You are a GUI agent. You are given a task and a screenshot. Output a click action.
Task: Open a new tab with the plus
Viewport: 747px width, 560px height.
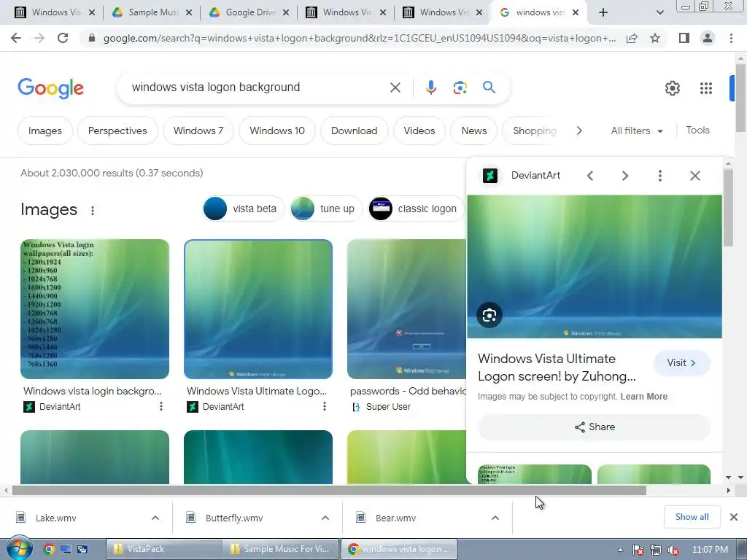point(603,12)
